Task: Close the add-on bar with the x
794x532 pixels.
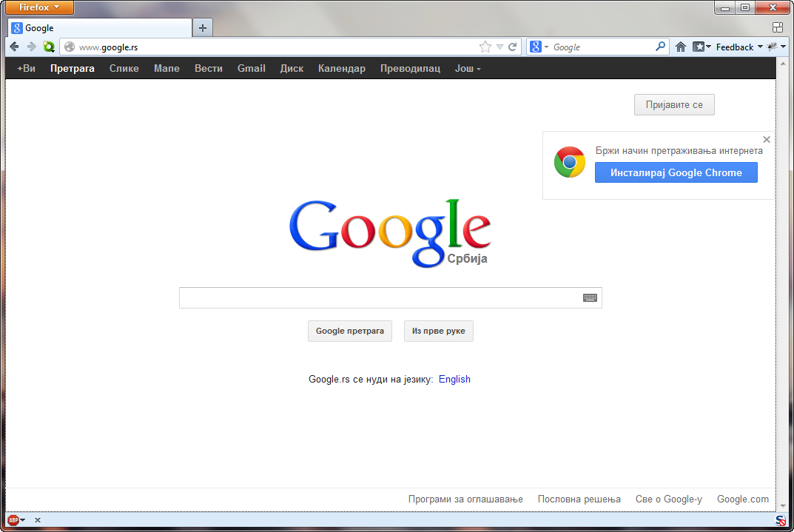Action: click(x=38, y=520)
